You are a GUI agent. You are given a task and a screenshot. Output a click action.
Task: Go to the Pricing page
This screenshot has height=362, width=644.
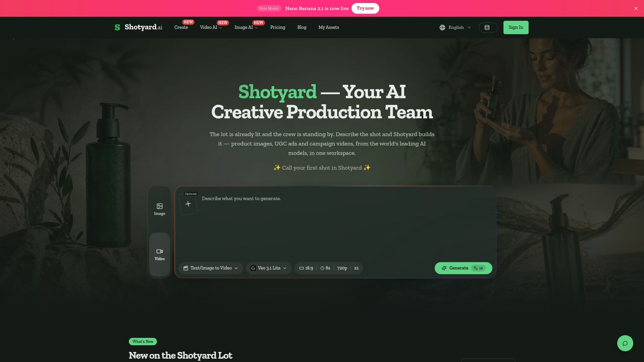(278, 27)
